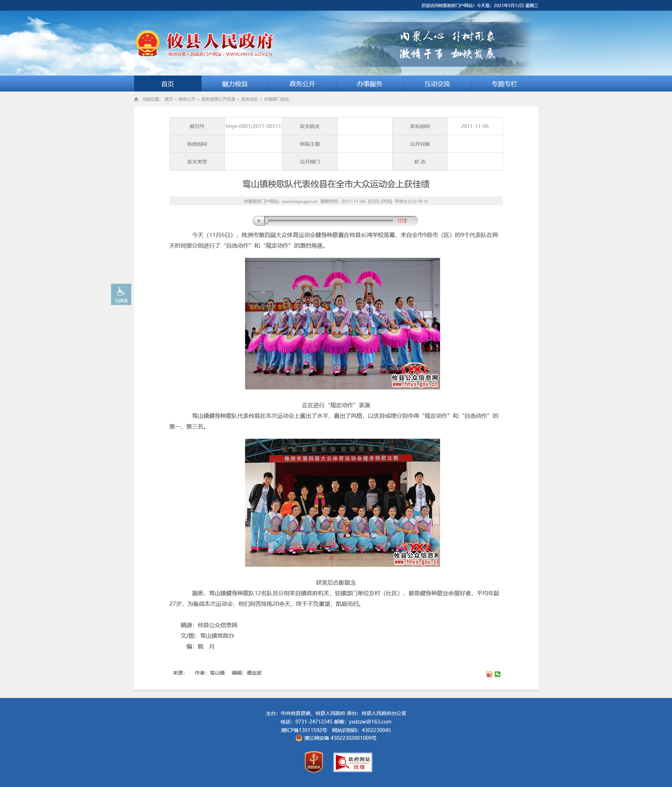The width and height of the screenshot is (672, 787).
Task: Adjust the audio player volume bars
Action: click(402, 221)
